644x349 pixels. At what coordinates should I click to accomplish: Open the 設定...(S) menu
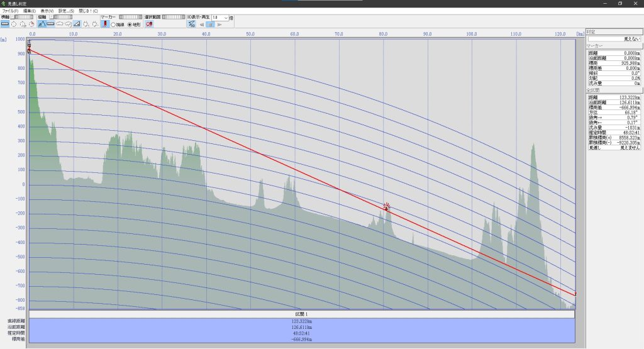66,11
